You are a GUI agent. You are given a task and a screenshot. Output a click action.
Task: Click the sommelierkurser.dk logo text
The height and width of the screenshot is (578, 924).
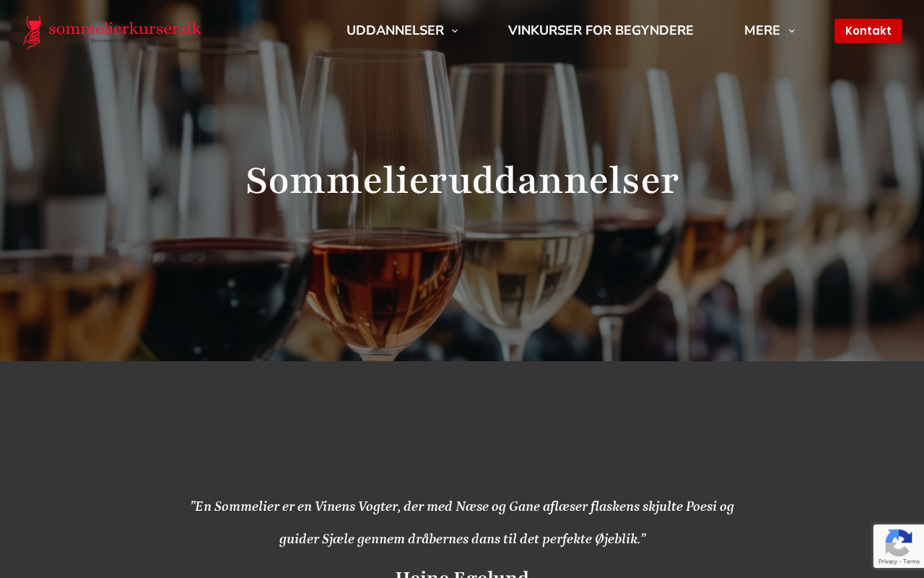tap(125, 28)
